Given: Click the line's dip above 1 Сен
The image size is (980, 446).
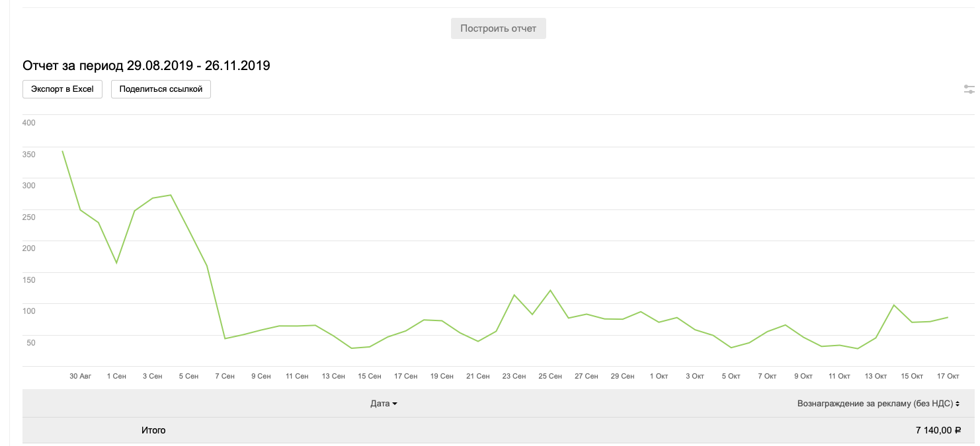Looking at the screenshot, I should pos(116,263).
